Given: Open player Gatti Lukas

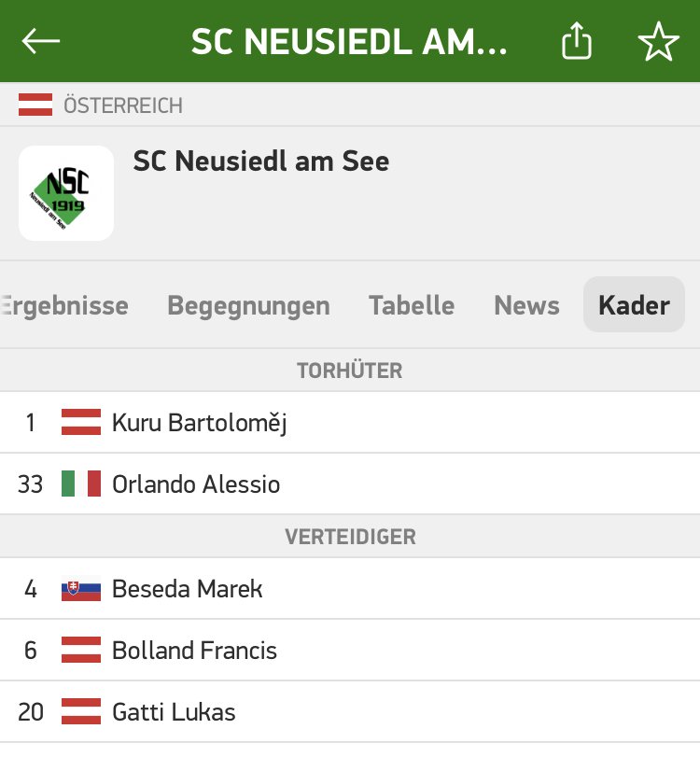Looking at the screenshot, I should click(x=350, y=711).
